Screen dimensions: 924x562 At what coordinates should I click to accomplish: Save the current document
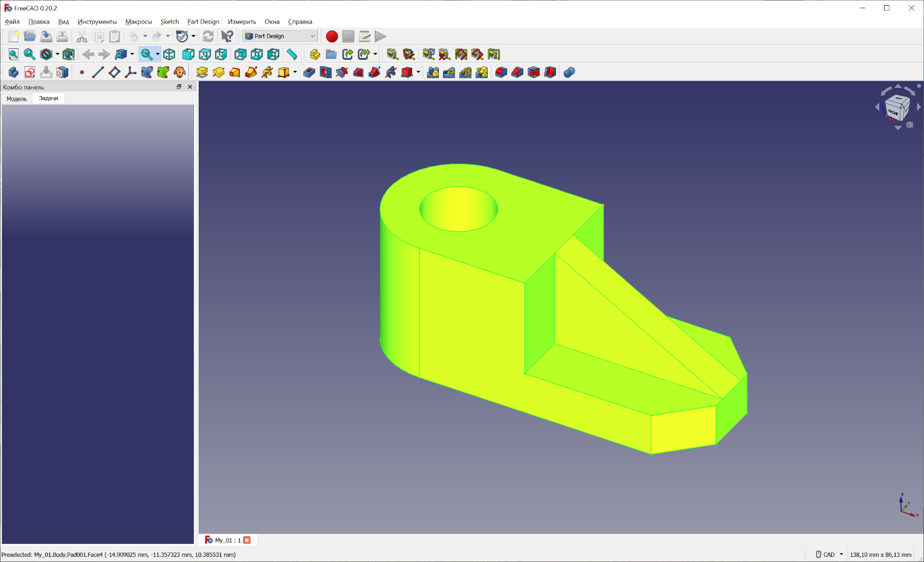point(46,36)
